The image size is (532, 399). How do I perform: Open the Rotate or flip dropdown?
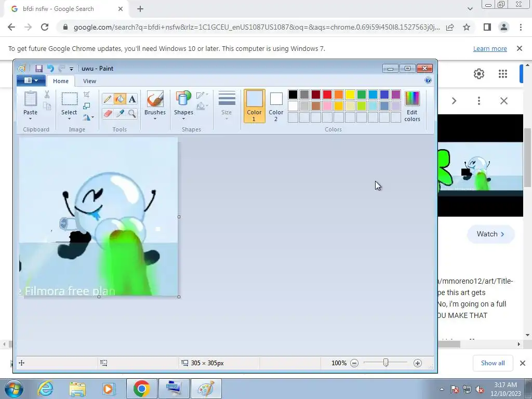[88, 117]
